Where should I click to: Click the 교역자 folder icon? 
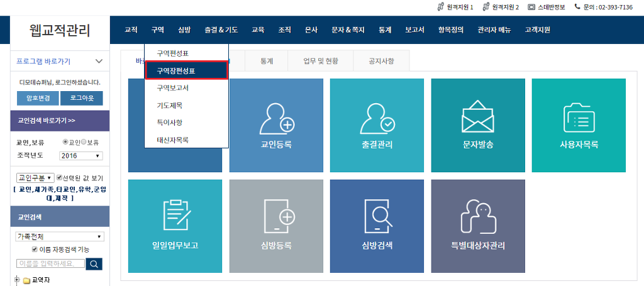coord(26,281)
